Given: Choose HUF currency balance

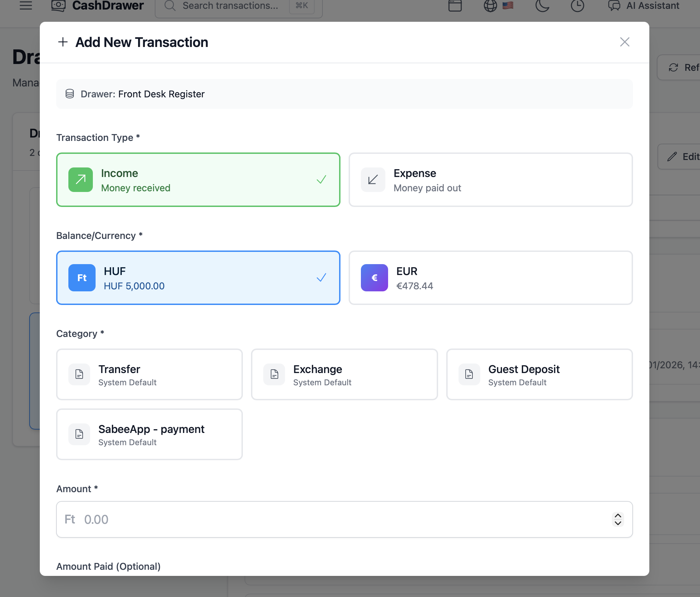Looking at the screenshot, I should click(x=198, y=278).
